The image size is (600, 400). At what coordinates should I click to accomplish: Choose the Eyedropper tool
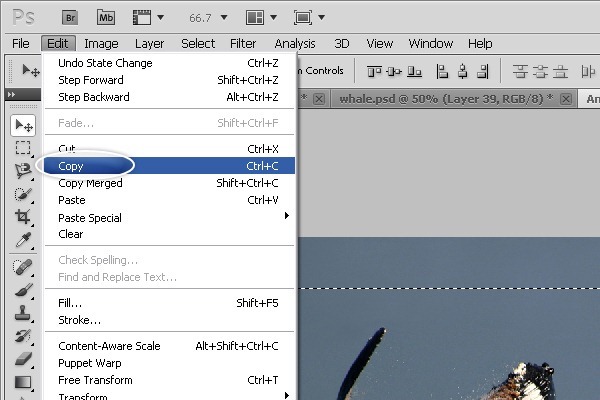[22, 240]
